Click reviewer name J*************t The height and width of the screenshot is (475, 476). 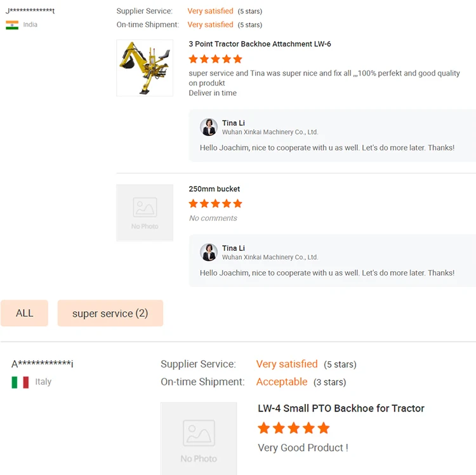click(30, 11)
